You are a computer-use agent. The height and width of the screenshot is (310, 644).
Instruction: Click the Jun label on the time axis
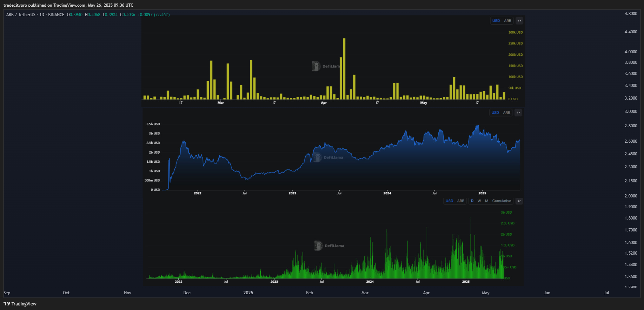[x=547, y=293]
